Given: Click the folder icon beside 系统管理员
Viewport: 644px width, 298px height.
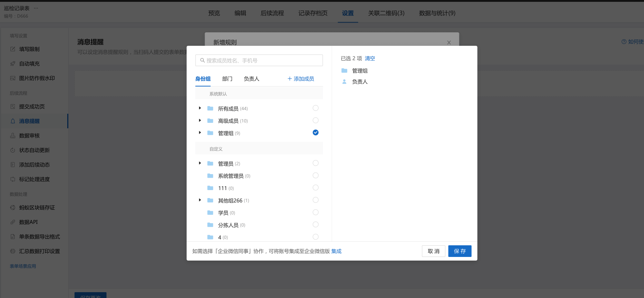Looking at the screenshot, I should [x=210, y=176].
